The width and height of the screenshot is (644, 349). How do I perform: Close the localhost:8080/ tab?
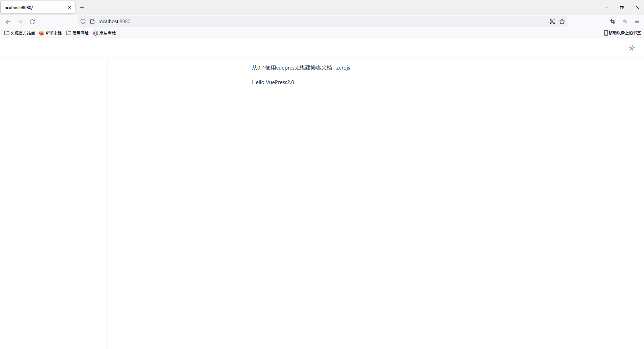(x=70, y=7)
